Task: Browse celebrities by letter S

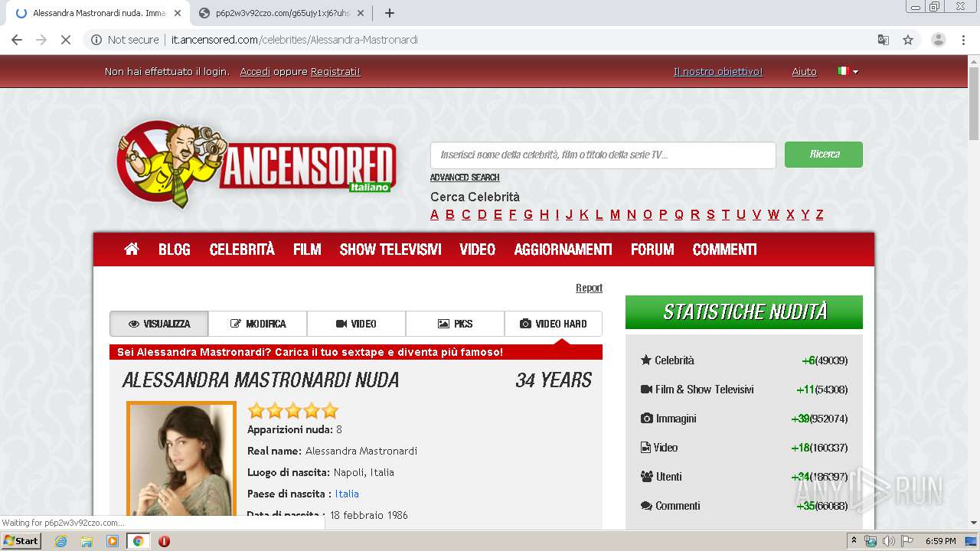Action: click(x=710, y=215)
